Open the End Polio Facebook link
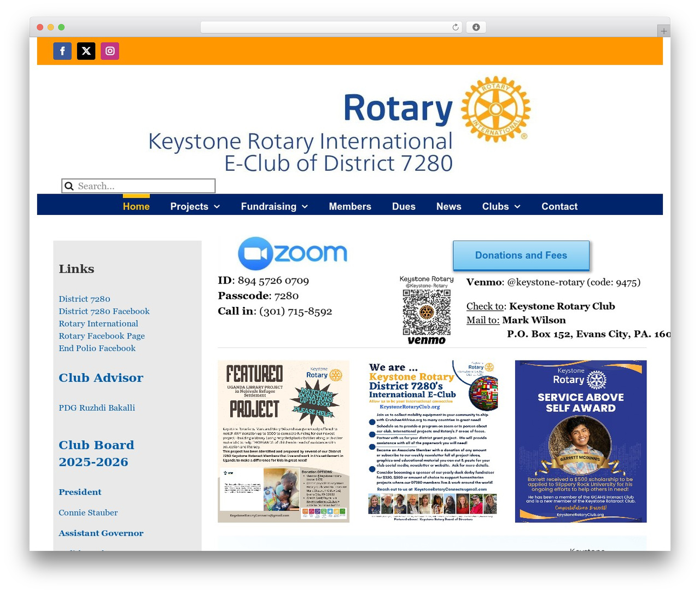Screen dimensions: 700x593 click(x=97, y=348)
